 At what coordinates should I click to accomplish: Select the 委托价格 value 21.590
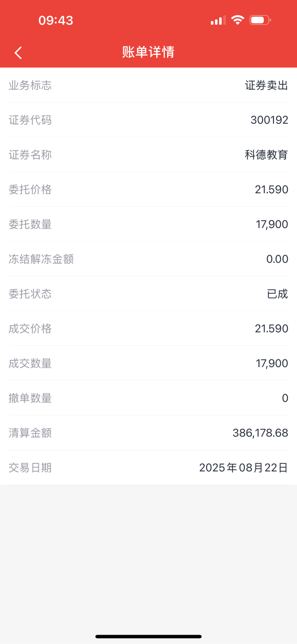[x=271, y=190]
